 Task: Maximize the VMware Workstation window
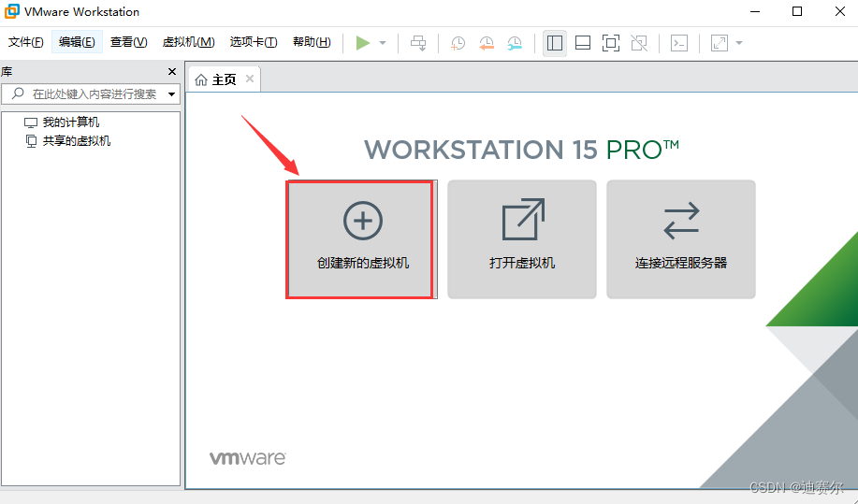(797, 11)
